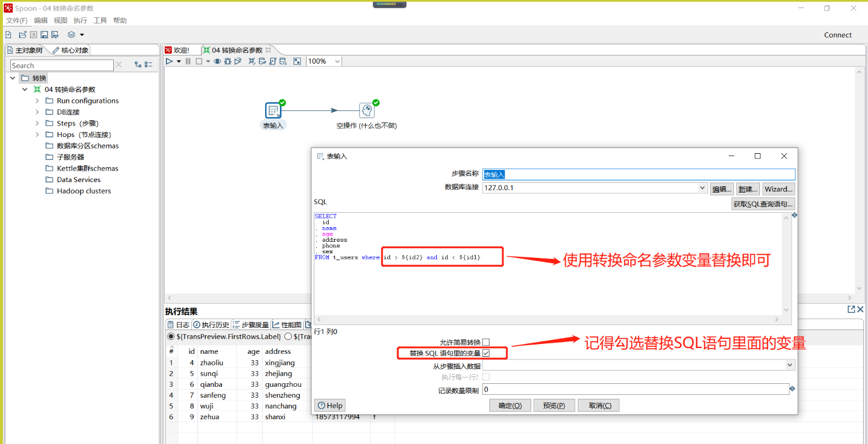Expand the Steps（步骤） tree node
The width and height of the screenshot is (868, 444).
click(x=37, y=123)
